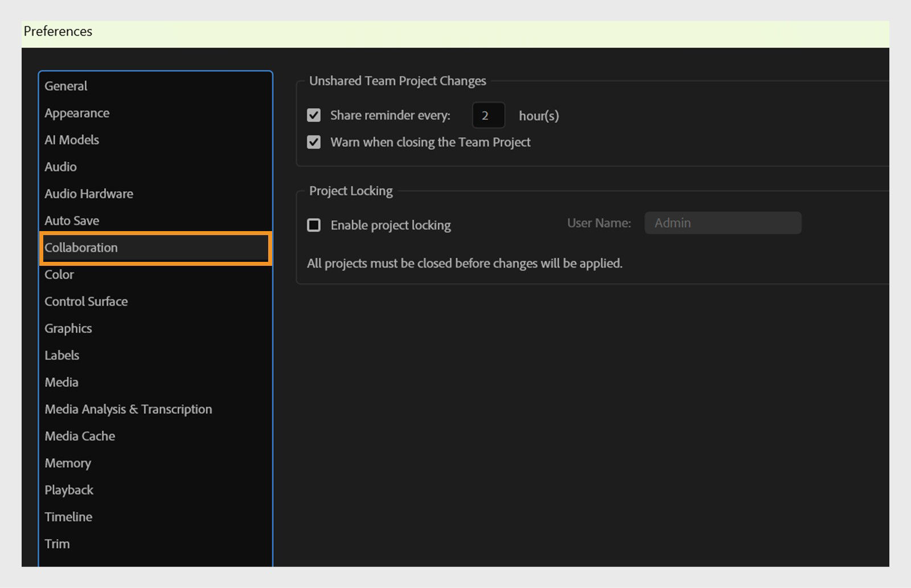Click the share reminder hours field
This screenshot has width=911, height=588.
489,115
